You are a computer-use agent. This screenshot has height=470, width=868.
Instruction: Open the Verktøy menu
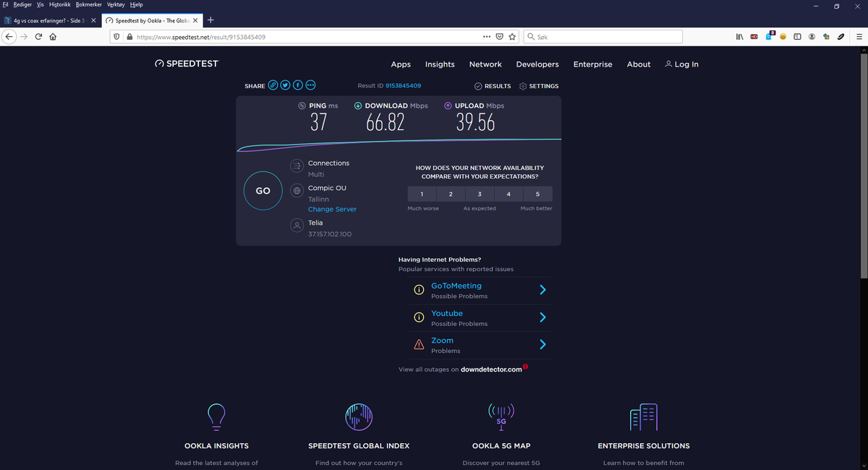pyautogui.click(x=116, y=4)
